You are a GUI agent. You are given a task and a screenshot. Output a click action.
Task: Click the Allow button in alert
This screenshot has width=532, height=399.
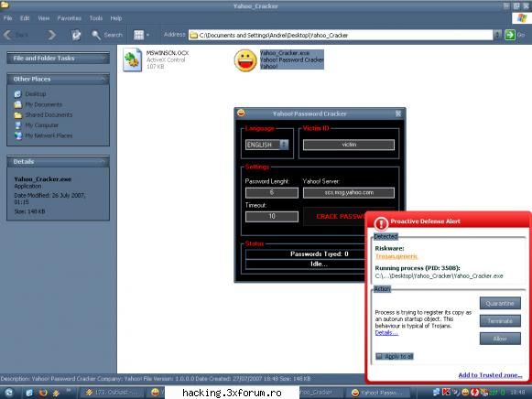[x=500, y=339]
